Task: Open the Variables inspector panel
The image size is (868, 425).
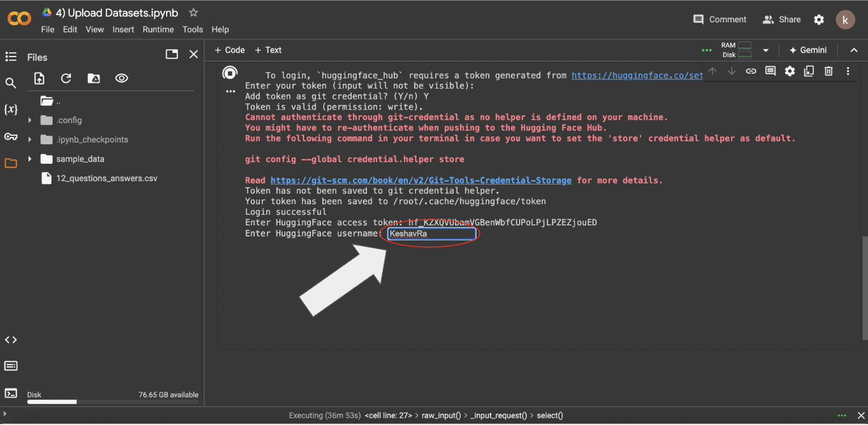Action: (x=11, y=110)
